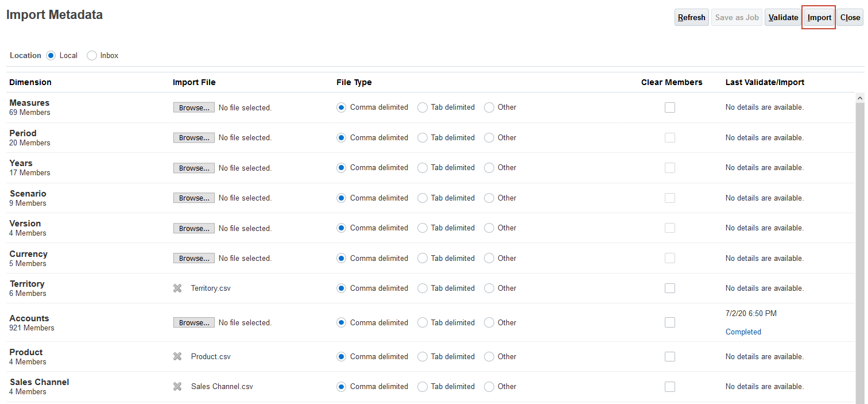Tick Clear Members checkbox for Product
Viewport: 868px width, 404px height.
coord(669,357)
